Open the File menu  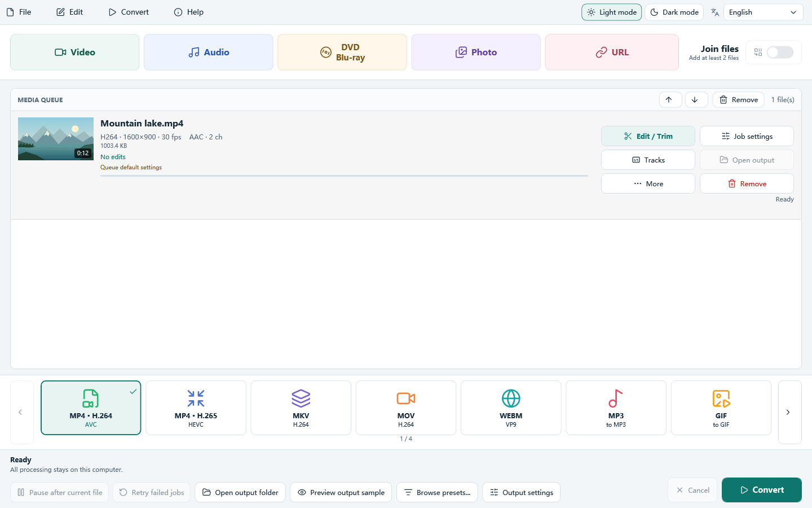tap(19, 12)
